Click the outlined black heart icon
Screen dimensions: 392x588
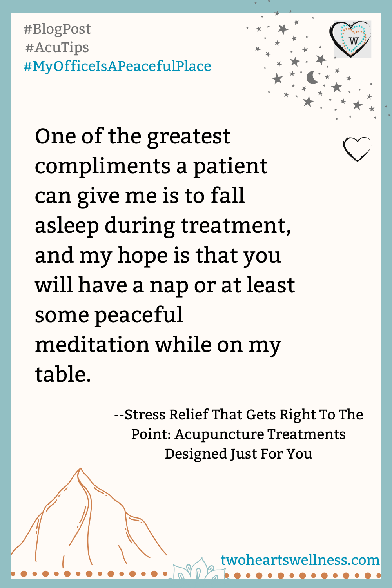(357, 149)
